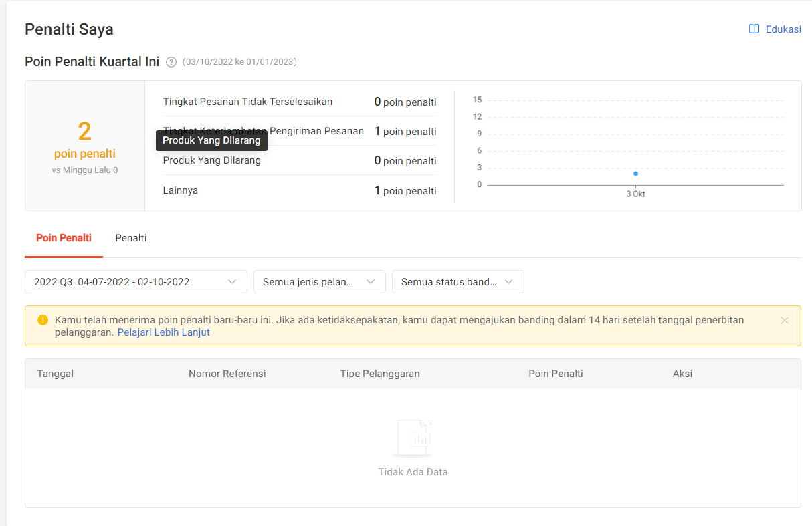Viewport: 812px width, 526px height.
Task: Select the Produk Yang Dilarang row
Action: pyautogui.click(x=300, y=160)
